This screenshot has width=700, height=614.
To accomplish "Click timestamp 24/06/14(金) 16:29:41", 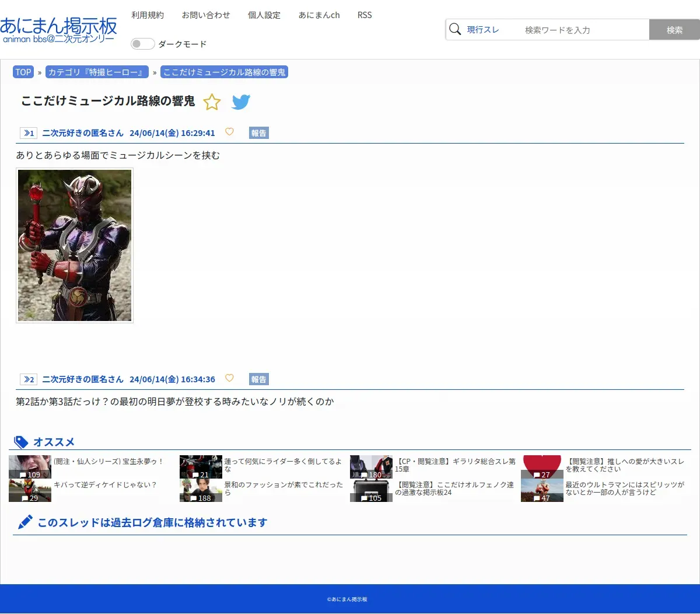I will (172, 133).
